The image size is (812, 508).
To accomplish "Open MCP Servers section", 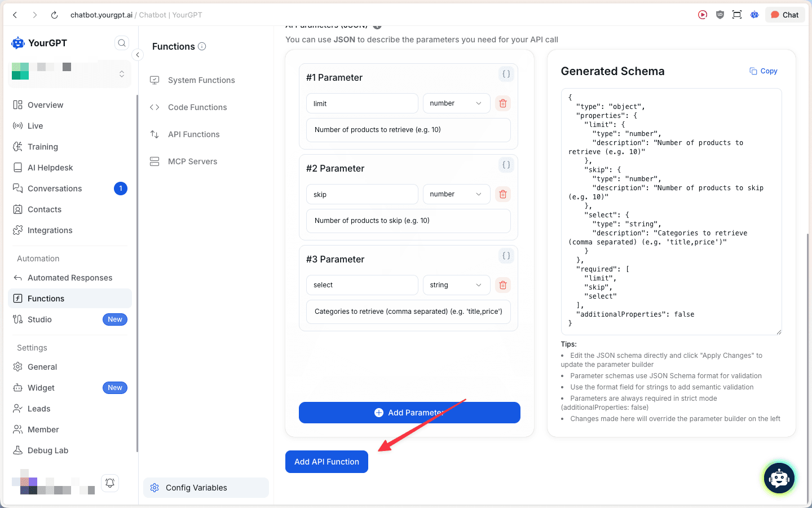I will pyautogui.click(x=192, y=161).
